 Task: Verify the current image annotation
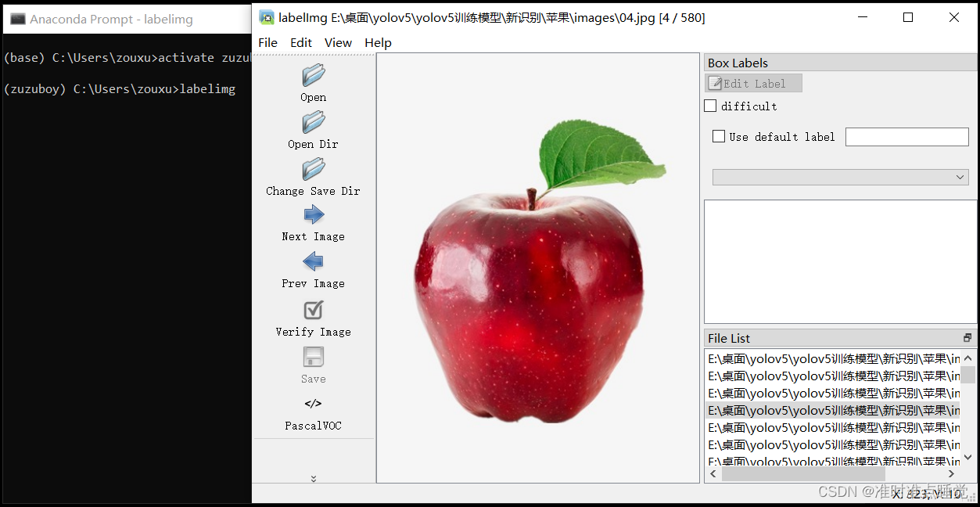313,310
